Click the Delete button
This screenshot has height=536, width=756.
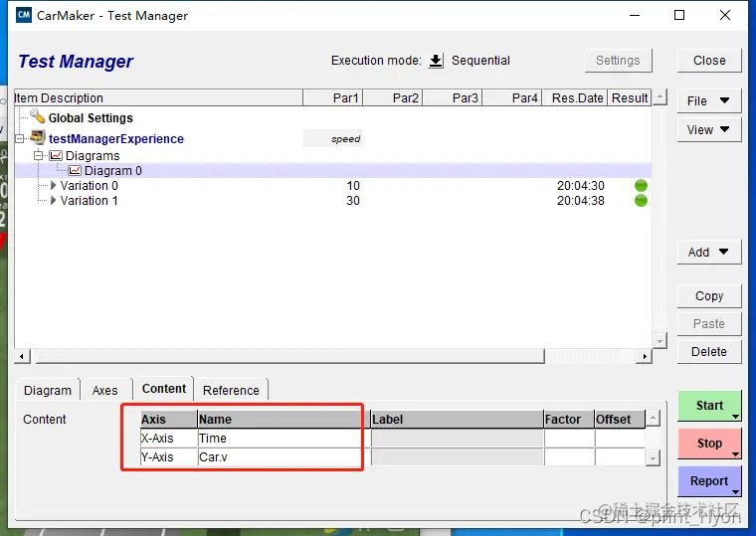[x=708, y=351]
